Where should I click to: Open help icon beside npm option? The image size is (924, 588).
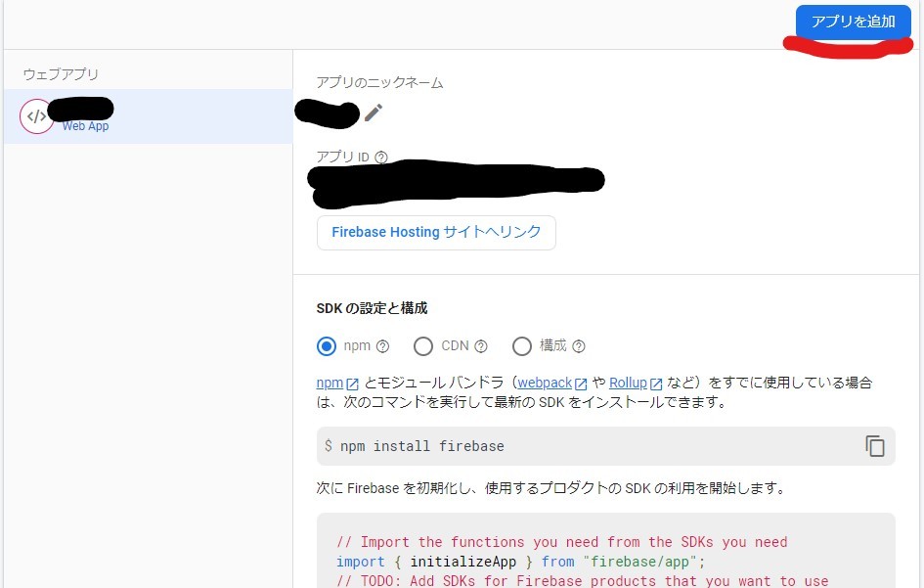coord(382,346)
